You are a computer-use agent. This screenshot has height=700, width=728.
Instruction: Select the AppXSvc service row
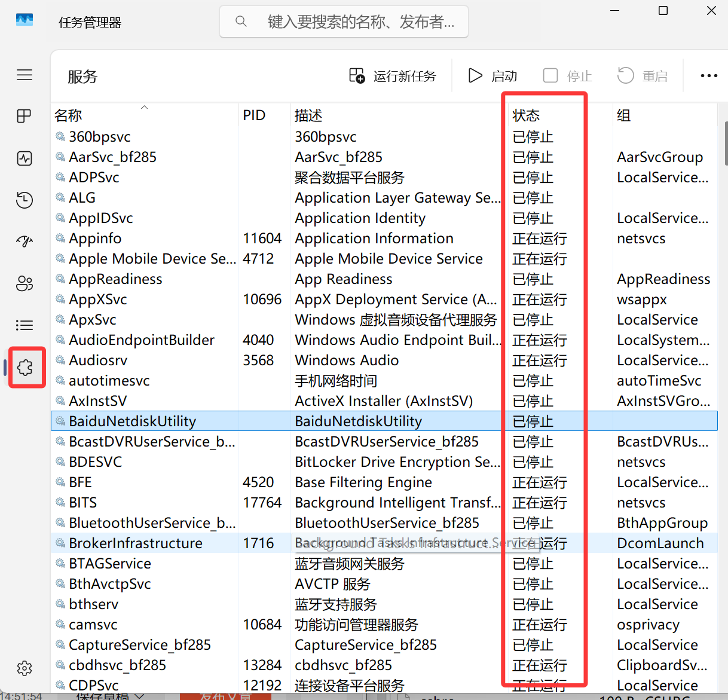coord(384,299)
